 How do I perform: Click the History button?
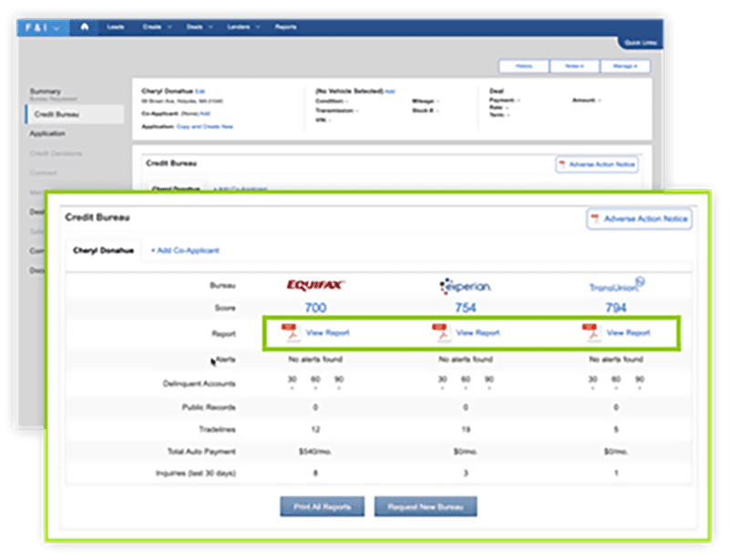pyautogui.click(x=524, y=66)
